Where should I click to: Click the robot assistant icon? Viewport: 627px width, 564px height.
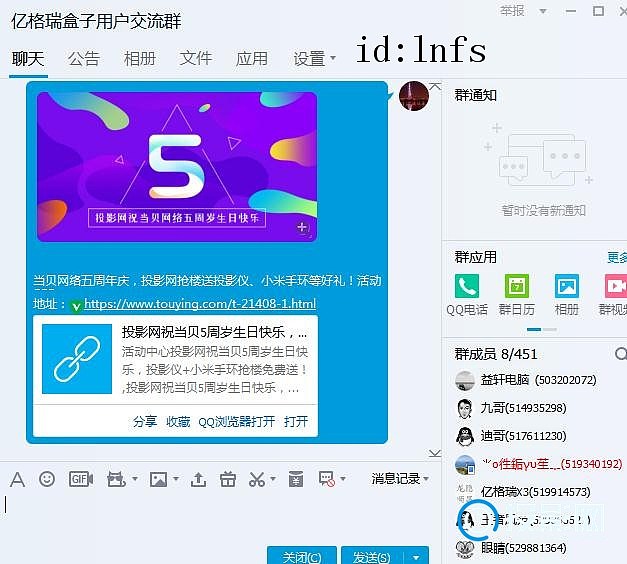coord(116,479)
